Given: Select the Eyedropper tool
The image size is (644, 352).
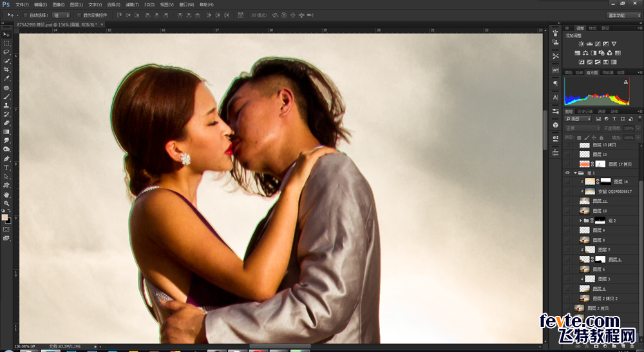Looking at the screenshot, I should point(6,78).
